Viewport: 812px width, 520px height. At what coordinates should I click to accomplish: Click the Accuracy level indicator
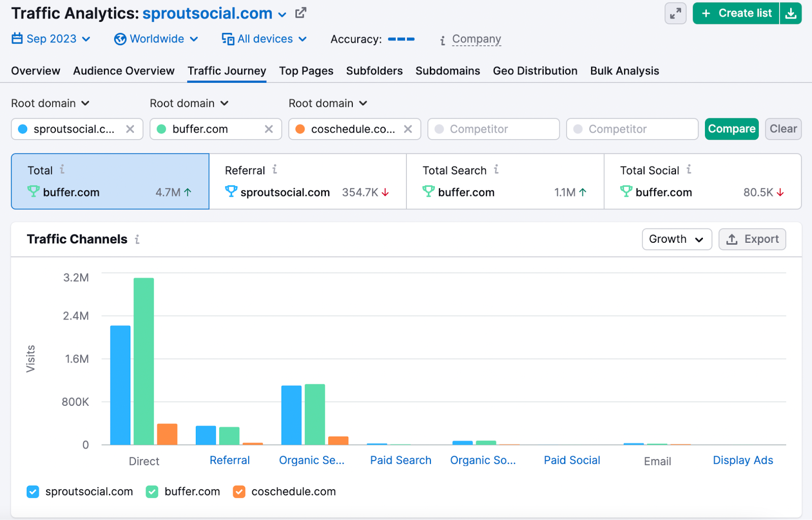(400, 39)
